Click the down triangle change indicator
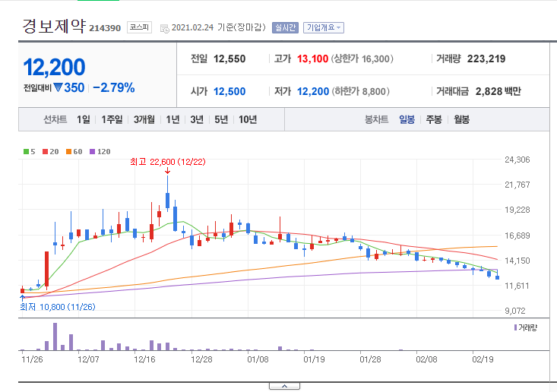 [59, 87]
